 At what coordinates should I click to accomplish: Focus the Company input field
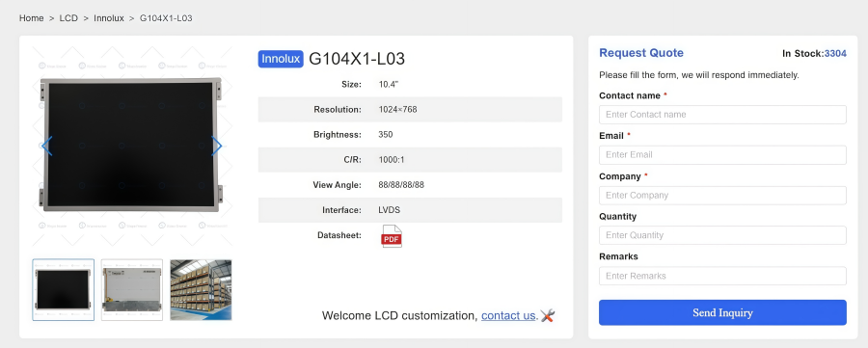point(722,196)
